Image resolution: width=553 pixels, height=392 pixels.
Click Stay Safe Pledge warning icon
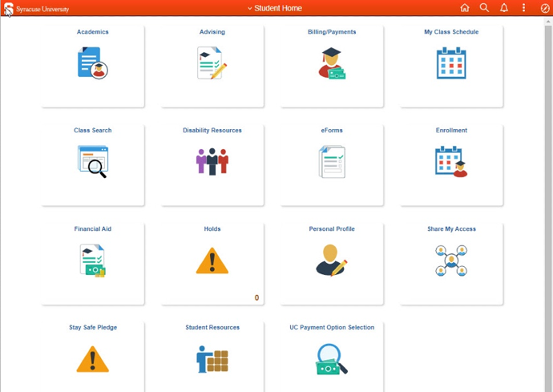pyautogui.click(x=93, y=359)
